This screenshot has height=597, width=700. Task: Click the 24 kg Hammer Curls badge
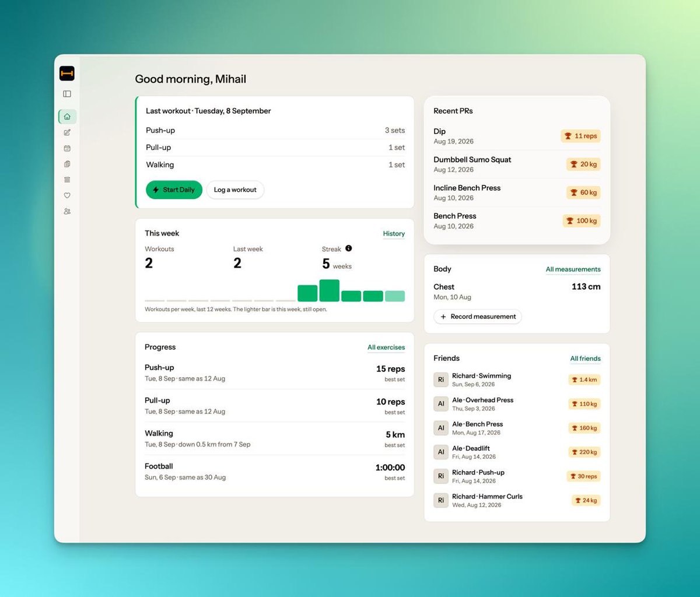(x=586, y=500)
